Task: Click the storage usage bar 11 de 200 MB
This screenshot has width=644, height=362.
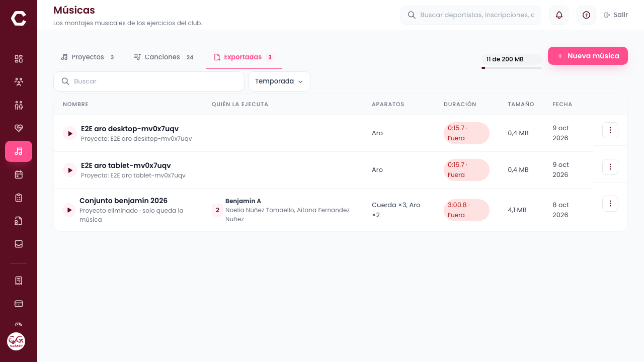Action: (512, 61)
